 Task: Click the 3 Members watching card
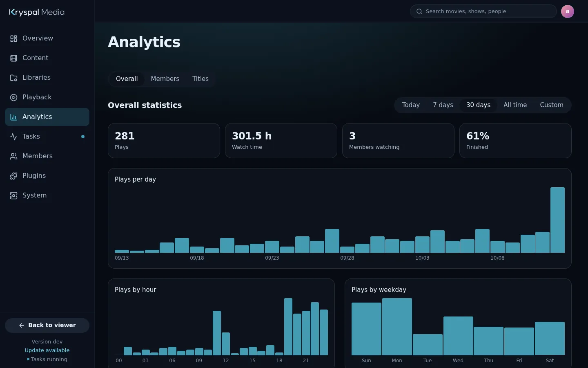[398, 141]
